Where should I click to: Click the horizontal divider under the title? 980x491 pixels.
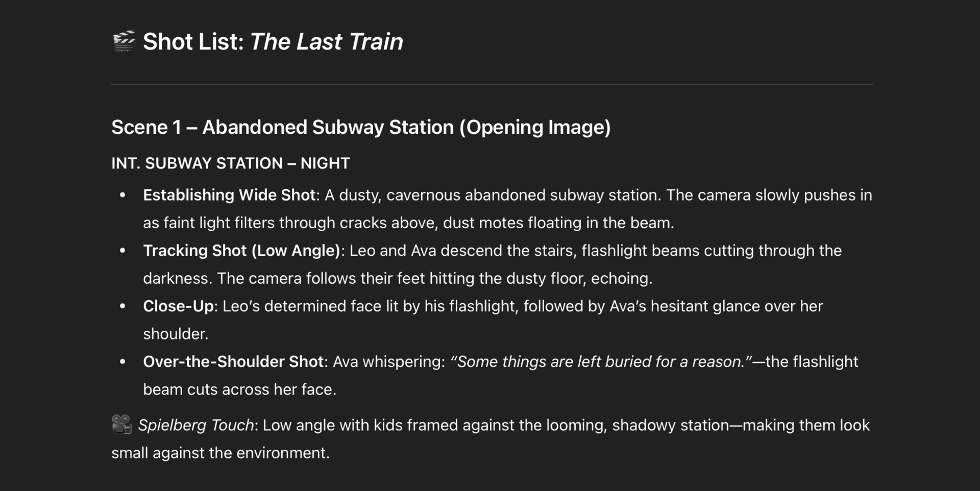(492, 84)
